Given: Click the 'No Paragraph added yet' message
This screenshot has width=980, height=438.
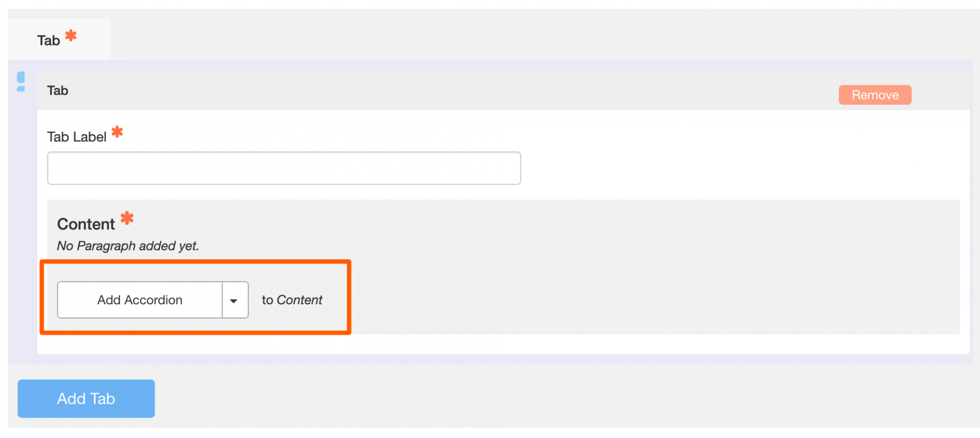Looking at the screenshot, I should (x=128, y=246).
